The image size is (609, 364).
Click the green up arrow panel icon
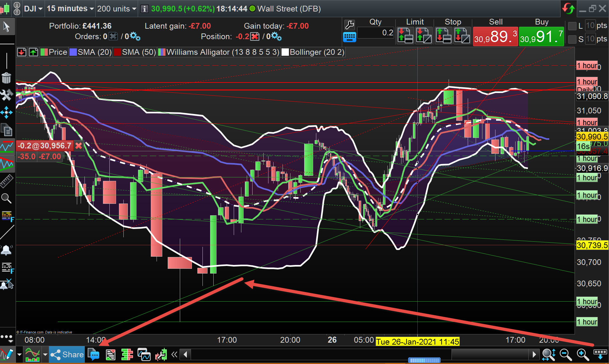point(33,52)
